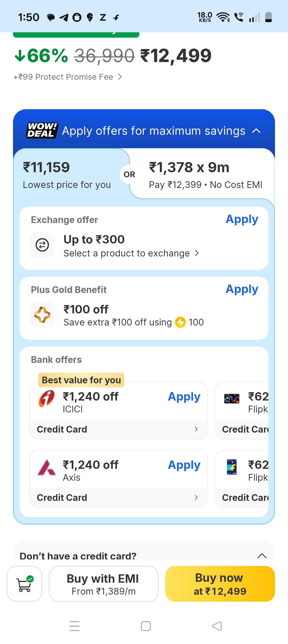This screenshot has height=644, width=288.
Task: Tap the Axis bank logo
Action: (46, 467)
